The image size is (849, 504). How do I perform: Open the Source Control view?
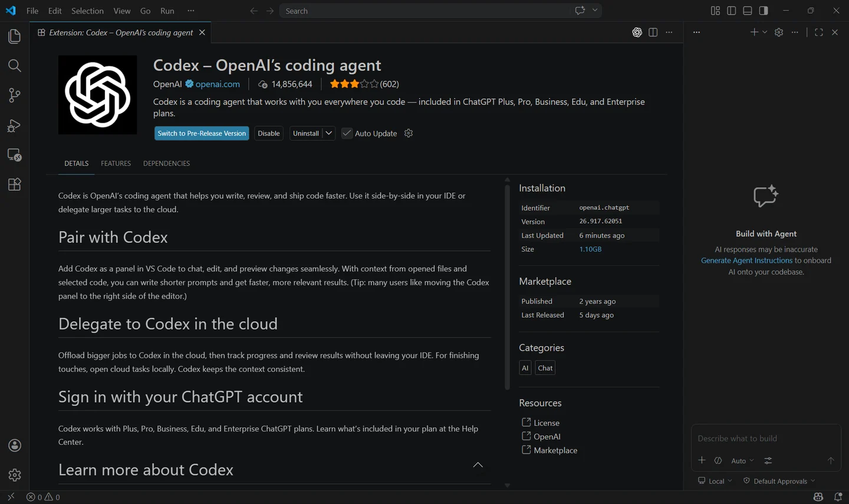pyautogui.click(x=15, y=95)
